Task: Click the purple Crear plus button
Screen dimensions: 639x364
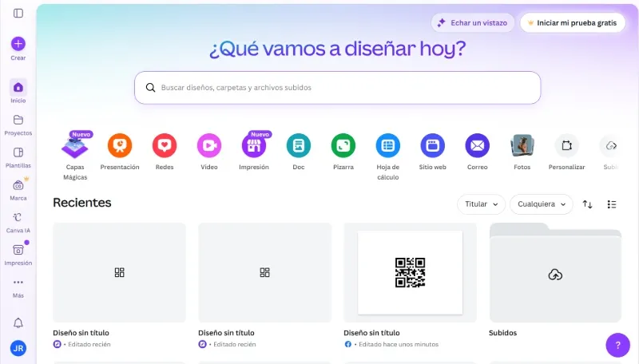Action: coord(18,44)
